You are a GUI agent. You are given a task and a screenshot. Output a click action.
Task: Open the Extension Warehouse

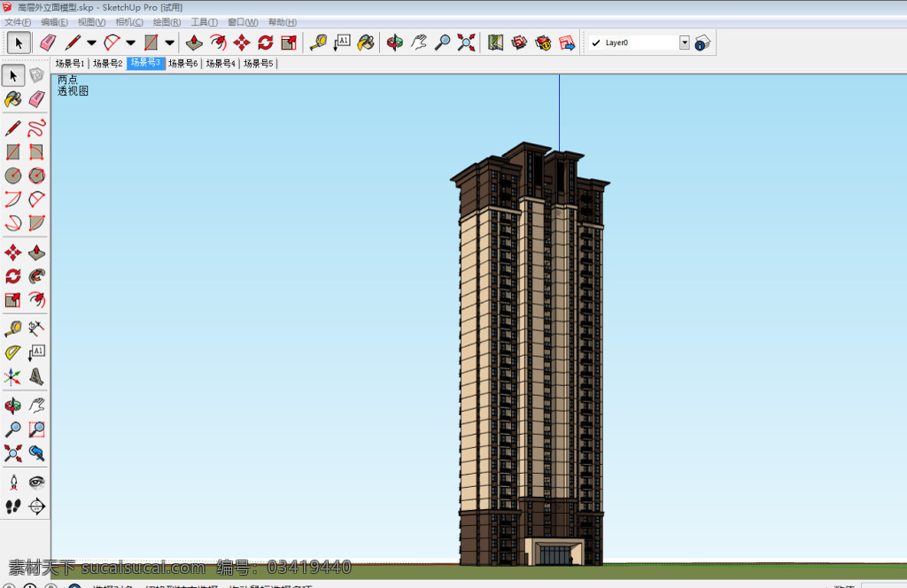pos(543,43)
